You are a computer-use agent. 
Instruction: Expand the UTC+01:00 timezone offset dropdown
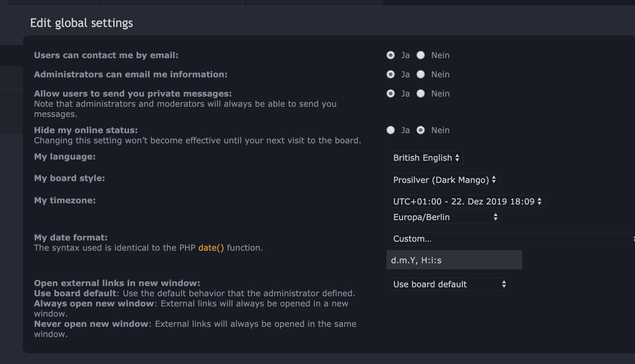point(466,201)
